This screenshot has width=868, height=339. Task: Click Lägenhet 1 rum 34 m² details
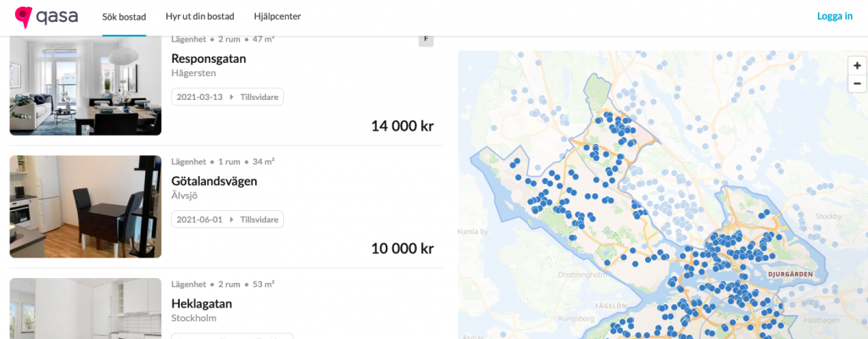point(223,162)
